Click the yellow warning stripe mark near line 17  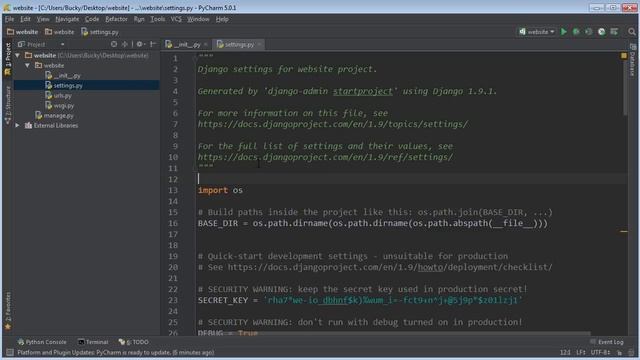(x=624, y=231)
